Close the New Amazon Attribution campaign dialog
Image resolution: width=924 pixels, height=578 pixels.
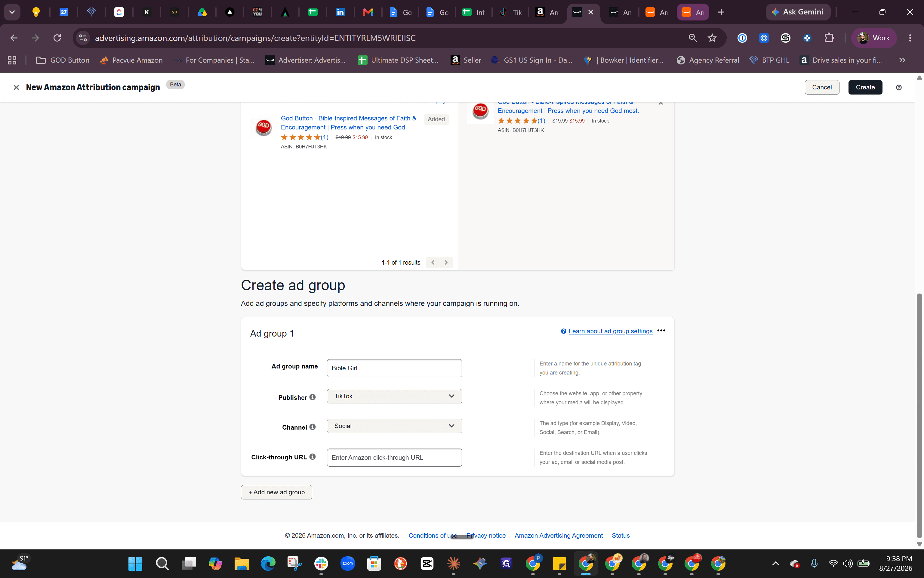[x=16, y=88]
